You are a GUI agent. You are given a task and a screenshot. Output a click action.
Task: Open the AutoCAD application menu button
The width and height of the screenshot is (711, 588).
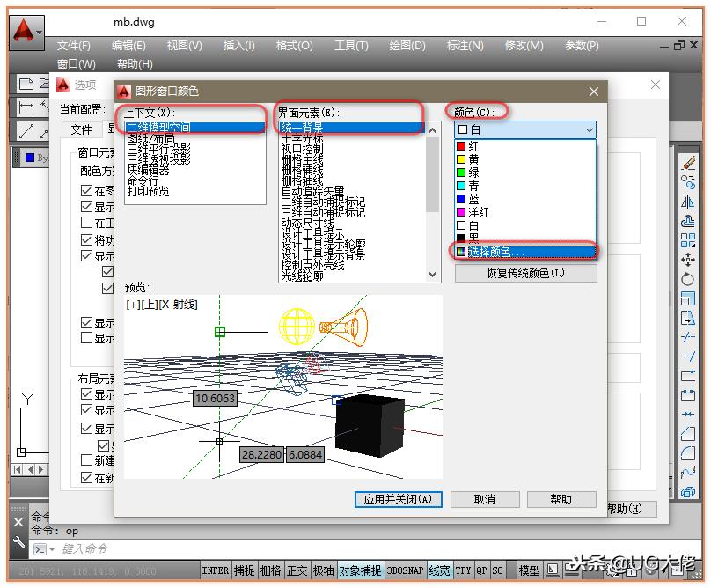click(26, 32)
